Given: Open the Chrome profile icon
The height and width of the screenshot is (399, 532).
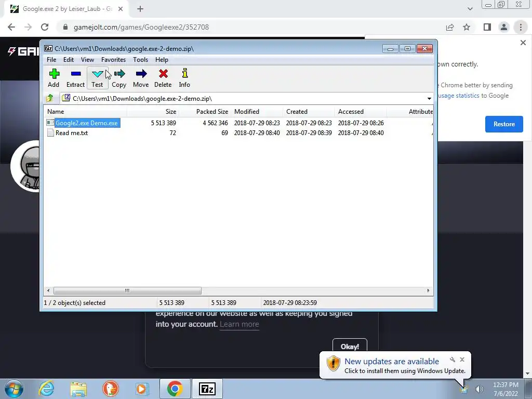Looking at the screenshot, I should point(504,27).
